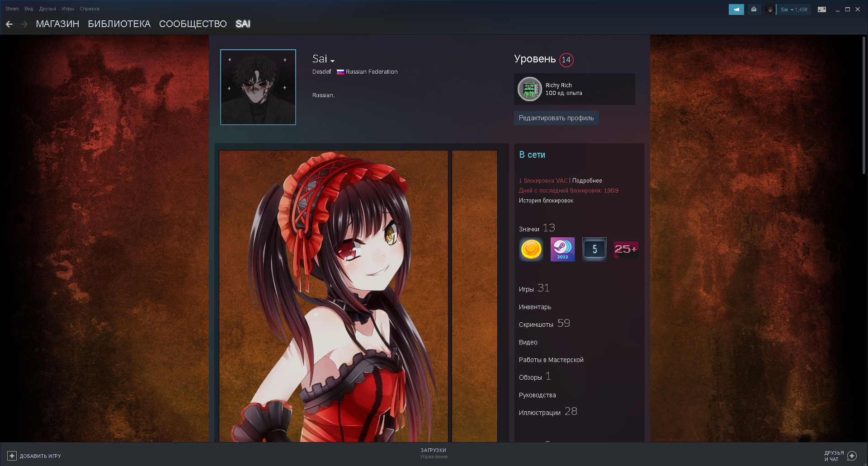Click the Desdef real name text
Viewport: 868px width, 466px height.
(x=321, y=72)
